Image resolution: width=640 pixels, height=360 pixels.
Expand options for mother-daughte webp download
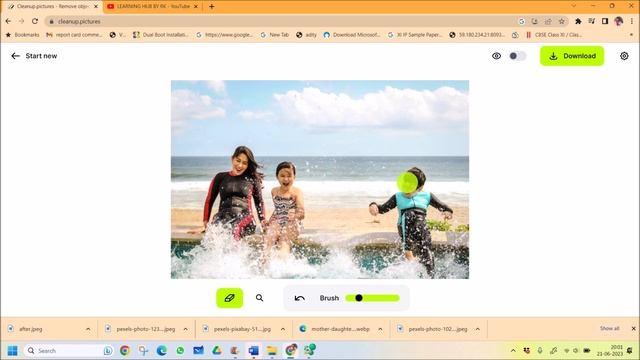click(380, 329)
